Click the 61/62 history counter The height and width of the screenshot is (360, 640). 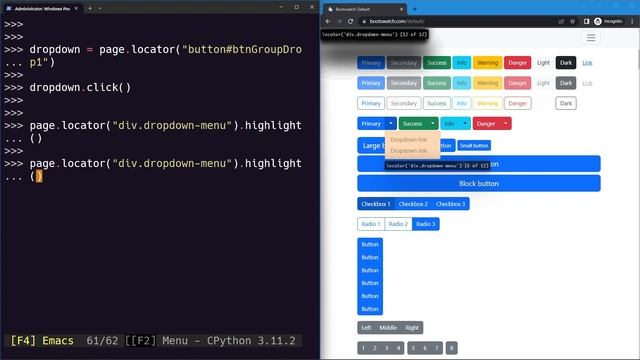click(x=102, y=341)
